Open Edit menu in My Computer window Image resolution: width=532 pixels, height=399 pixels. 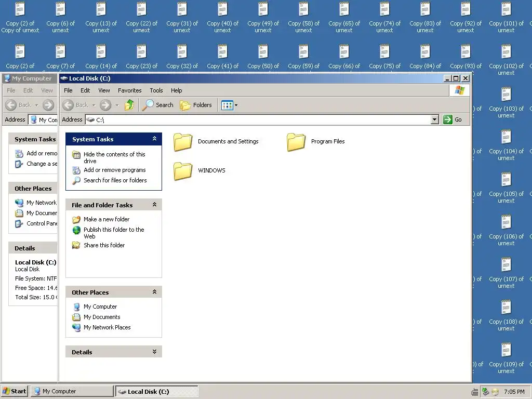pyautogui.click(x=28, y=90)
